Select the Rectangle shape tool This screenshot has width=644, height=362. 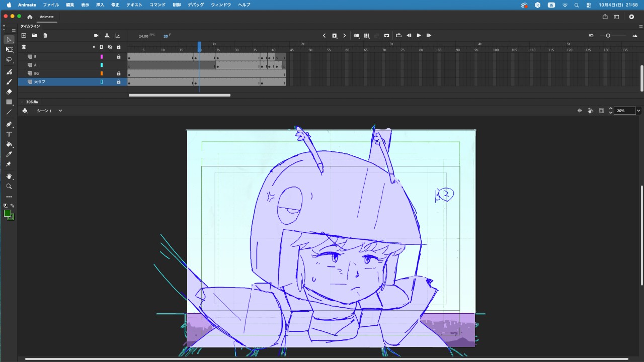click(9, 102)
